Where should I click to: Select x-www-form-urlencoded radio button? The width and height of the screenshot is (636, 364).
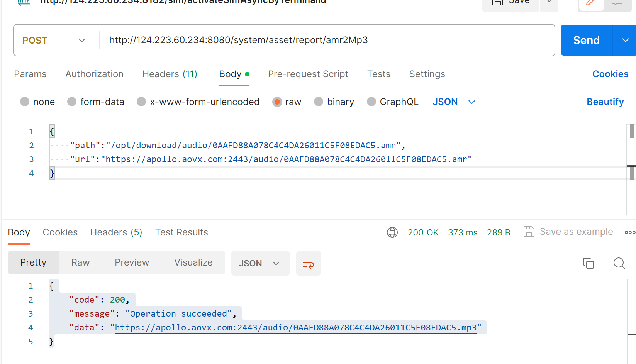pos(141,102)
